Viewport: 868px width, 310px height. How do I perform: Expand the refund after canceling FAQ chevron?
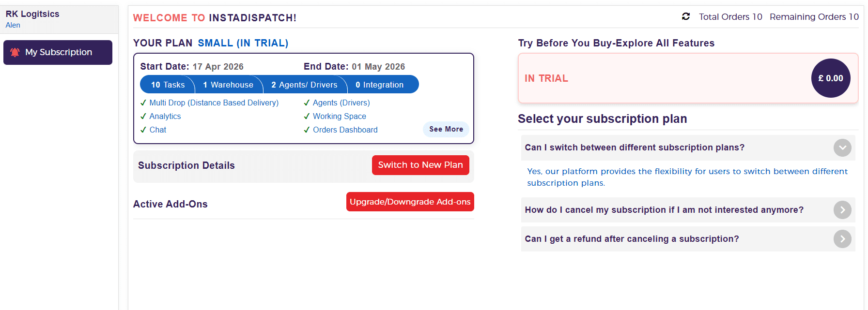coord(842,239)
